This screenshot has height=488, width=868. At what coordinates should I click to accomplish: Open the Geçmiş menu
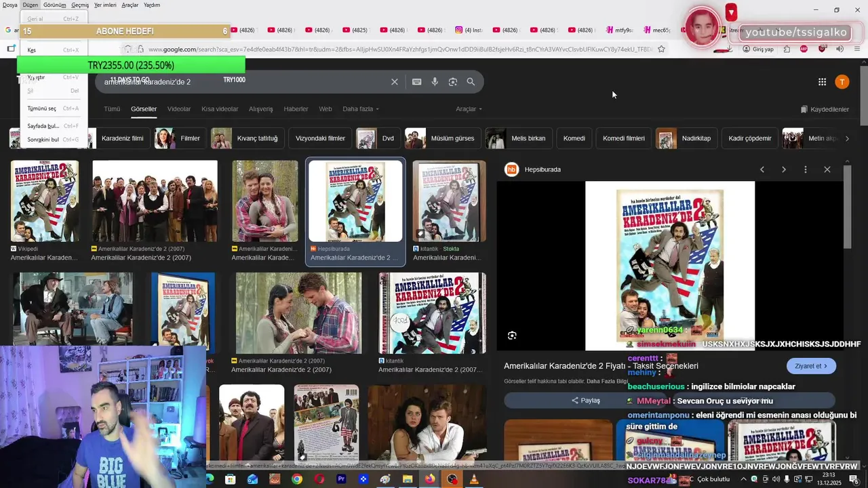pos(80,5)
